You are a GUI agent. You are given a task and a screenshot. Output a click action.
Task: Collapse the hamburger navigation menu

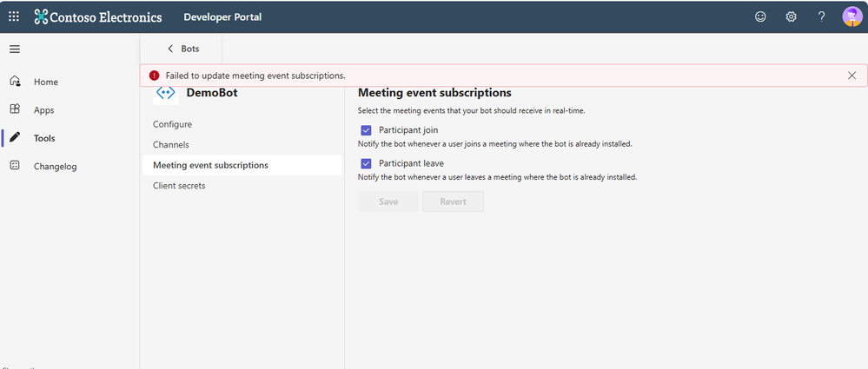point(15,49)
